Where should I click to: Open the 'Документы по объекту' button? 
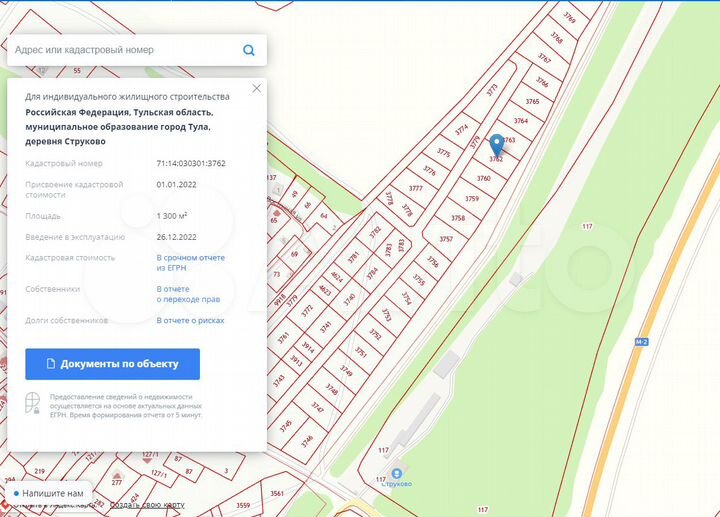(112, 364)
